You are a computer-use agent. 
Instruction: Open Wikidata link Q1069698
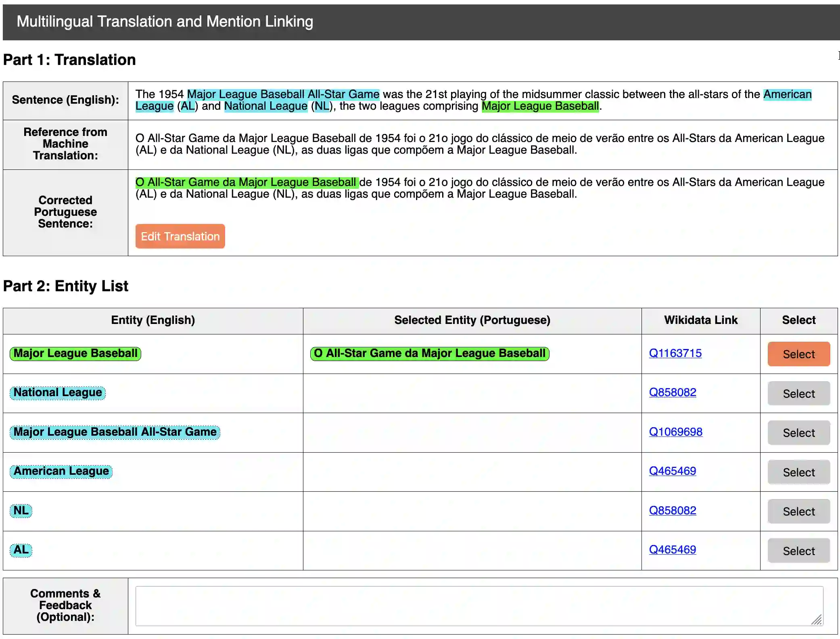click(x=675, y=432)
